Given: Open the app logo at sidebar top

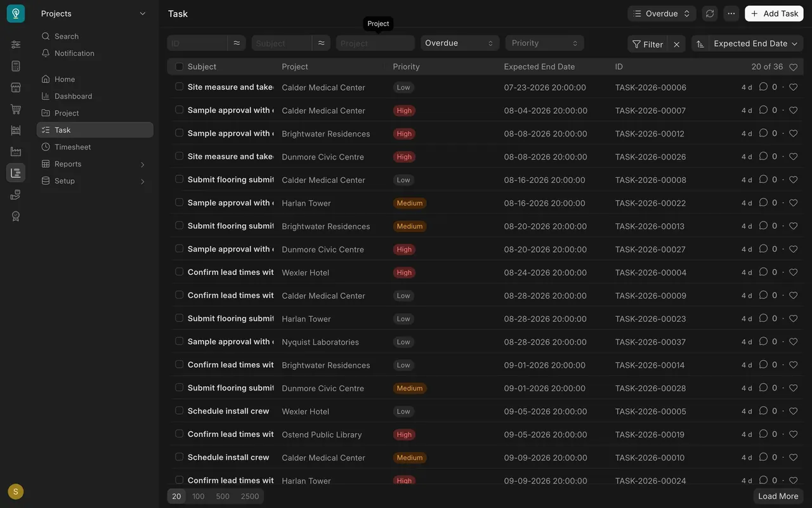Looking at the screenshot, I should coord(16,13).
